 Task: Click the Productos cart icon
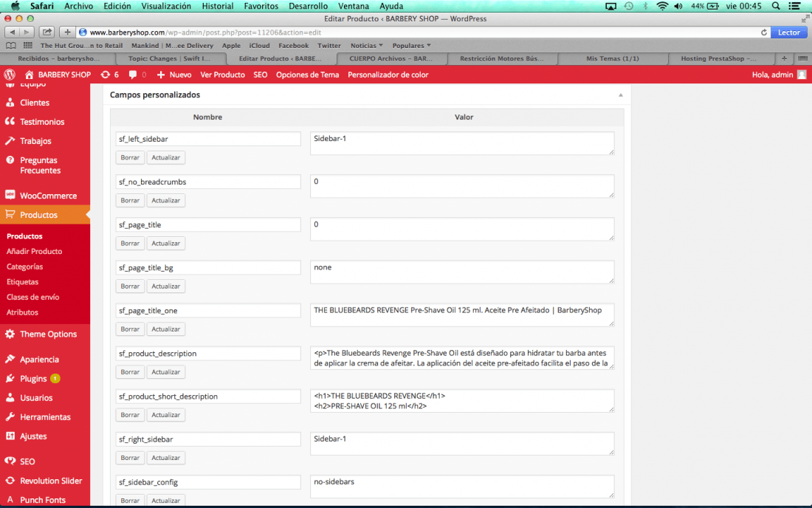(x=10, y=214)
